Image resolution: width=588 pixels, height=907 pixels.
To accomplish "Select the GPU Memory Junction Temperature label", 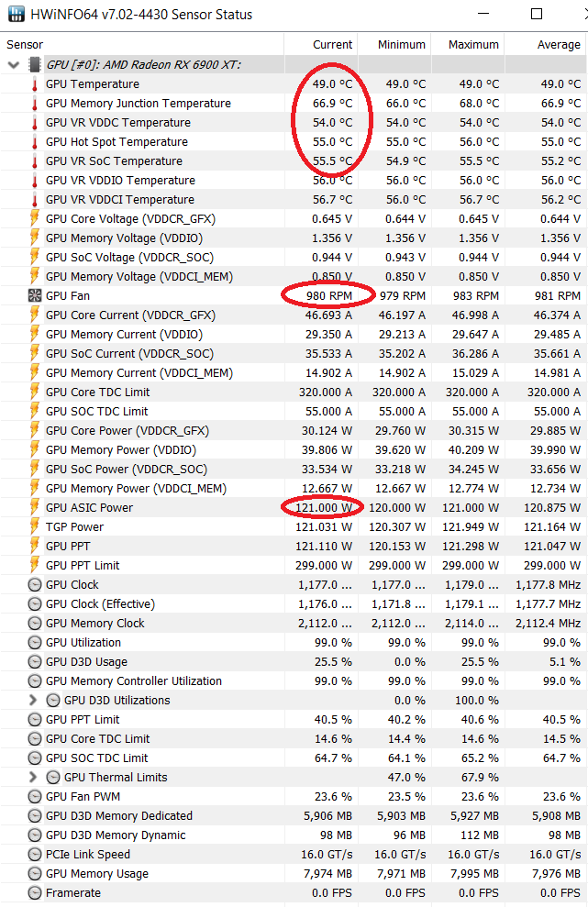I will pos(139,104).
